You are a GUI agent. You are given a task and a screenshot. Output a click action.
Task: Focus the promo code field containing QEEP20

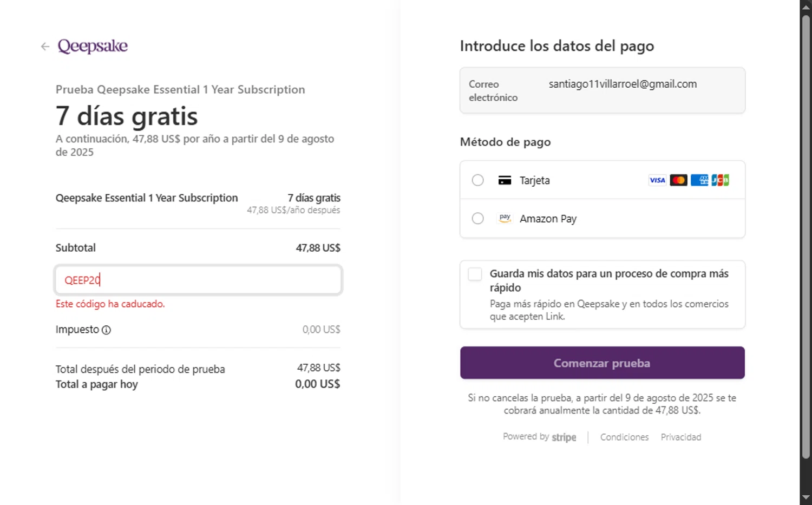198,280
